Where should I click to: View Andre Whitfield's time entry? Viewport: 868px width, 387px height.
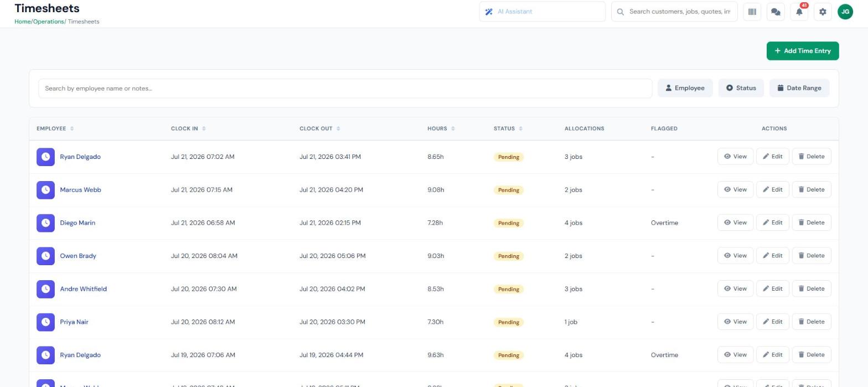pos(735,289)
